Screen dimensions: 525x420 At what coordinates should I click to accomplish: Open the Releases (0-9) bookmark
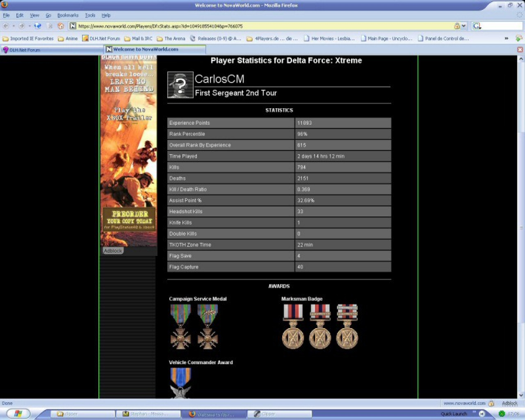tap(216, 39)
